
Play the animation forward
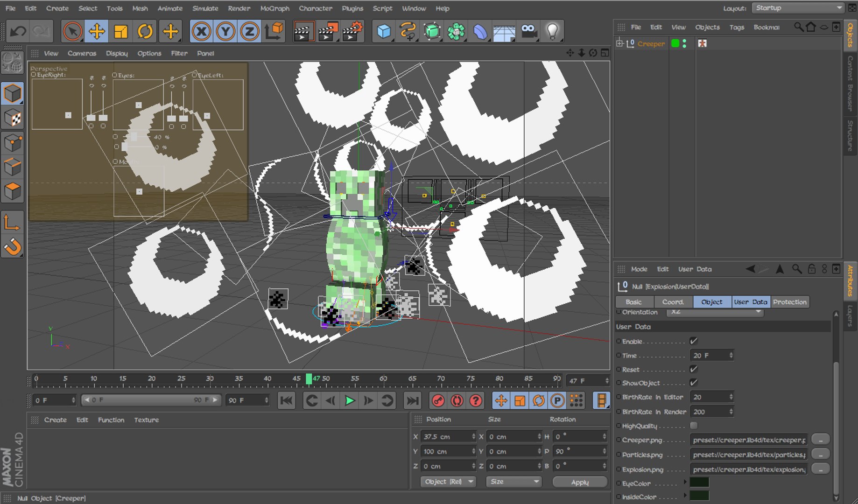tap(350, 400)
